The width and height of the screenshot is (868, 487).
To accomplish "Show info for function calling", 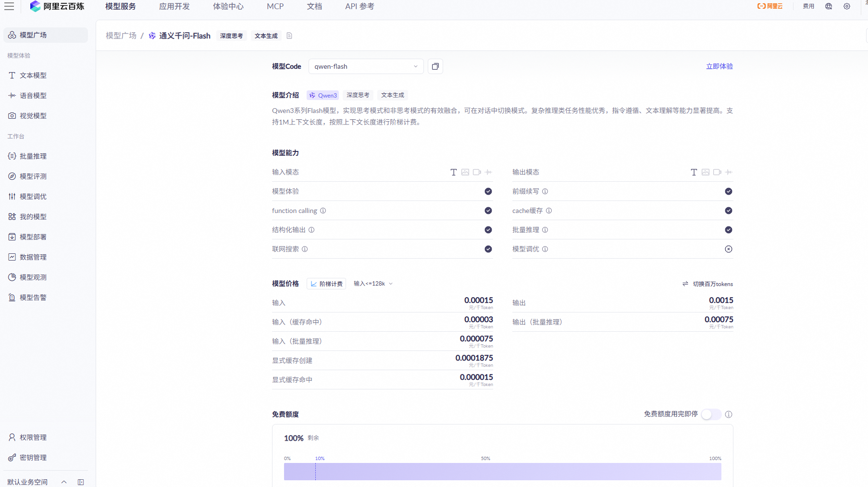I will click(x=323, y=211).
